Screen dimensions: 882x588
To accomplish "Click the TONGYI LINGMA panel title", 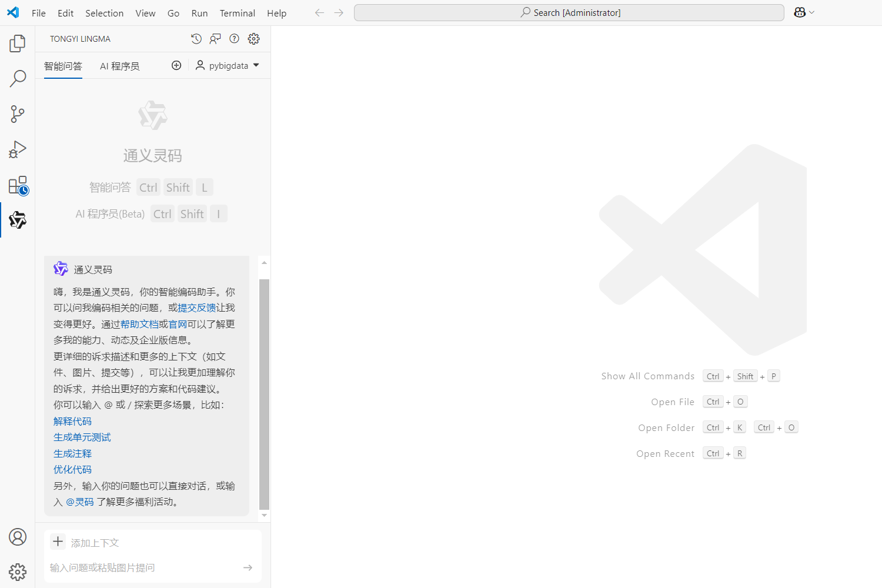I will [80, 39].
